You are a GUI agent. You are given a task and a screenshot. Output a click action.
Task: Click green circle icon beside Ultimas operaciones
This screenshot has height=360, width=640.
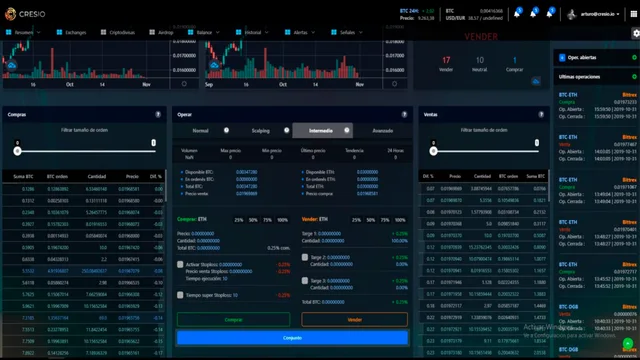tap(634, 77)
